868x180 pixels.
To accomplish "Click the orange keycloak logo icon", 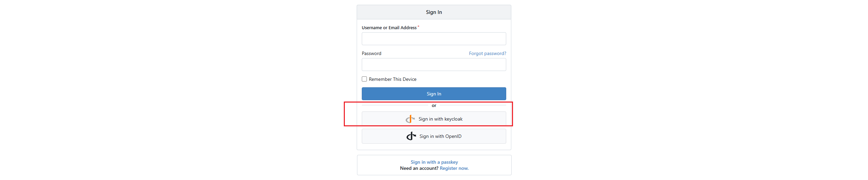I will pos(410,119).
